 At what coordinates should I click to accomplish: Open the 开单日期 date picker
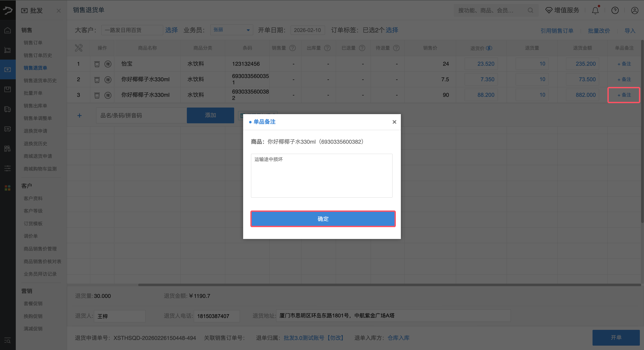pos(308,30)
